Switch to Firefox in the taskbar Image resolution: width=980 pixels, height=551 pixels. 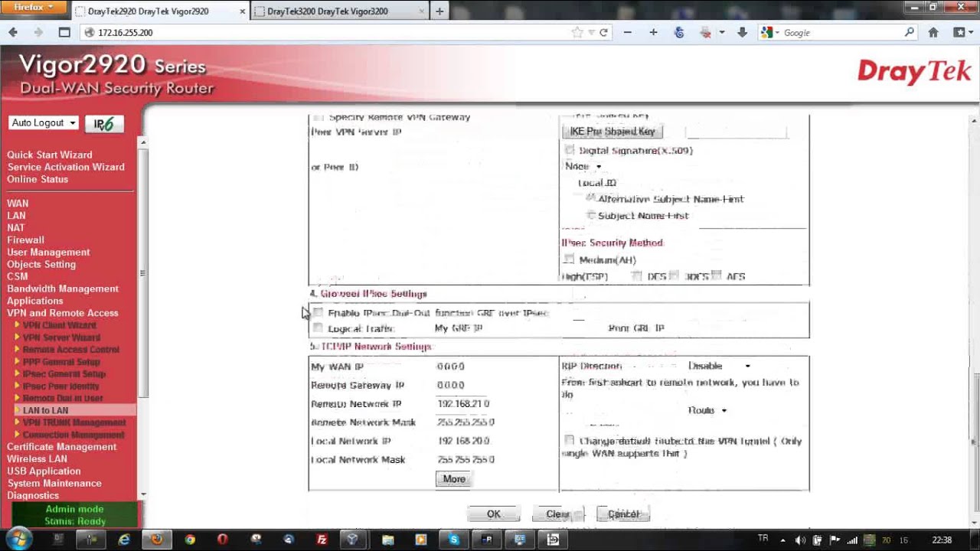[157, 540]
